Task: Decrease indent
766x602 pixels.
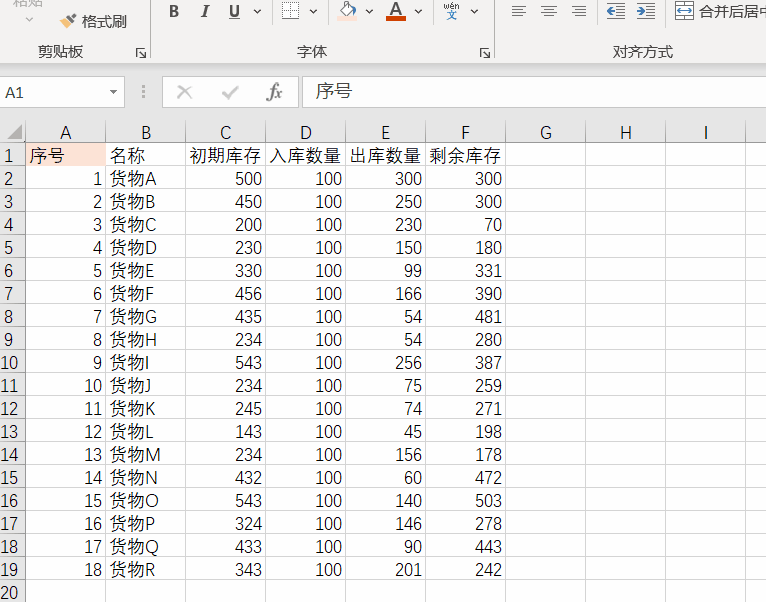Action: point(616,11)
